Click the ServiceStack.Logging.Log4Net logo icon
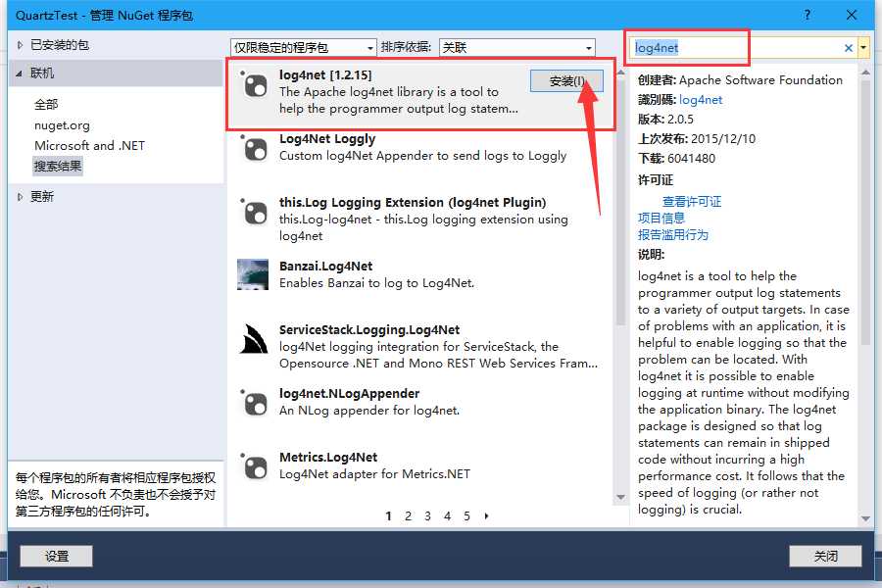 [x=253, y=338]
